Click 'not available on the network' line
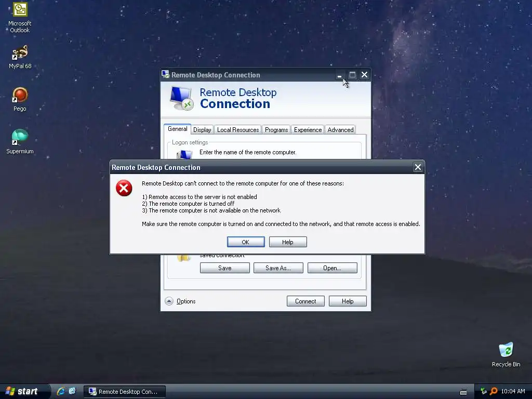Image resolution: width=532 pixels, height=399 pixels. [211, 210]
